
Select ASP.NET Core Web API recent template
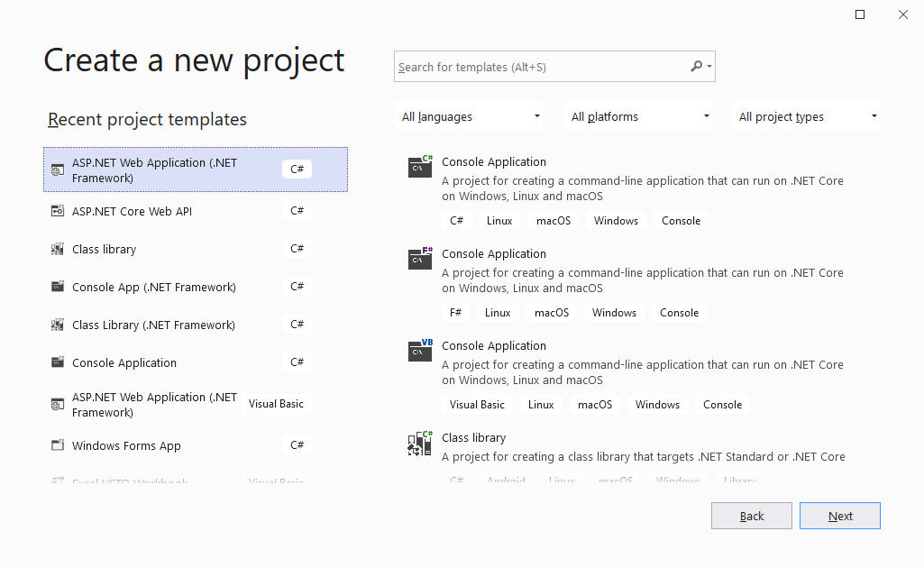point(195,211)
